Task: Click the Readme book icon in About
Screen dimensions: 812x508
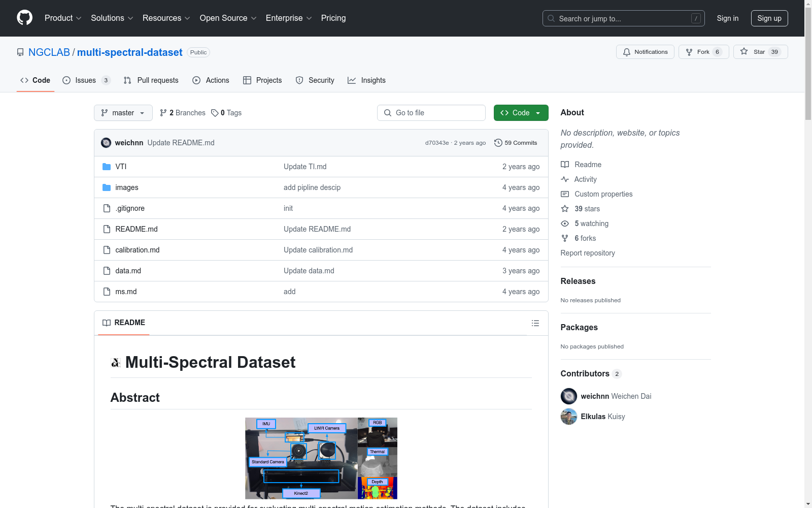Action: coord(565,165)
